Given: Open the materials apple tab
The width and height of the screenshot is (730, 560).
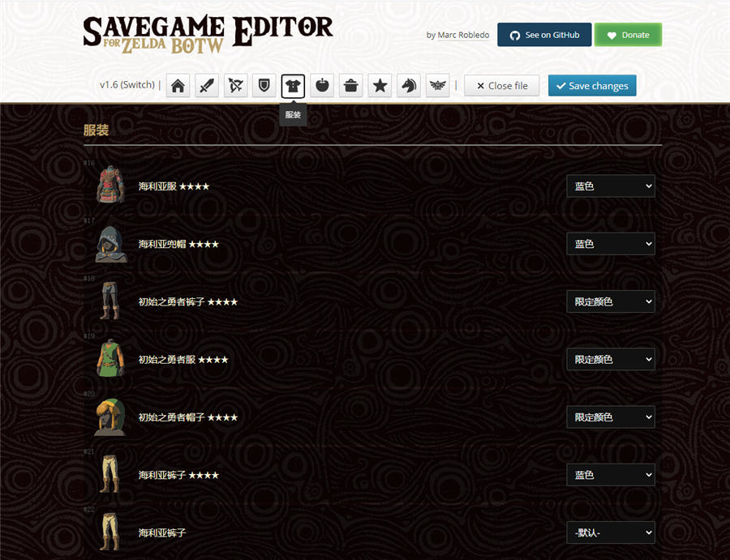Looking at the screenshot, I should (322, 86).
